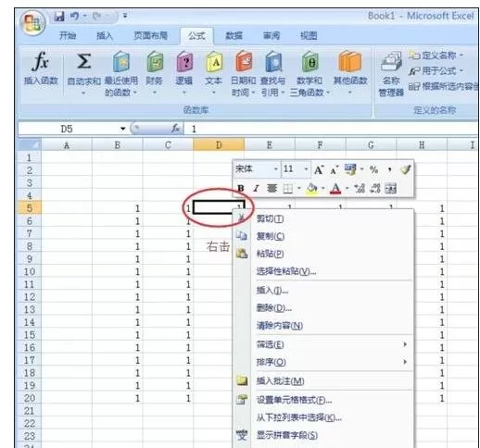Open the 插入函数 fx dialog in ribbon
Image resolution: width=480 pixels, height=448 pixels.
[41, 68]
